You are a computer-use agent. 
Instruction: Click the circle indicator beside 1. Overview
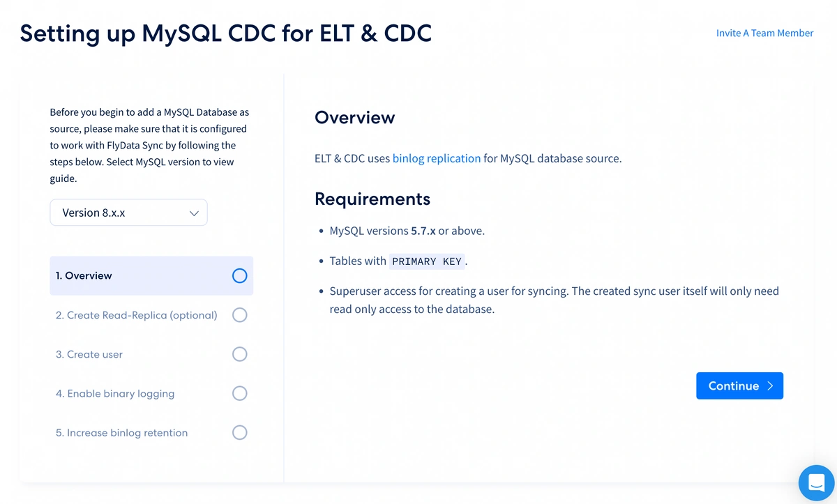tap(239, 275)
